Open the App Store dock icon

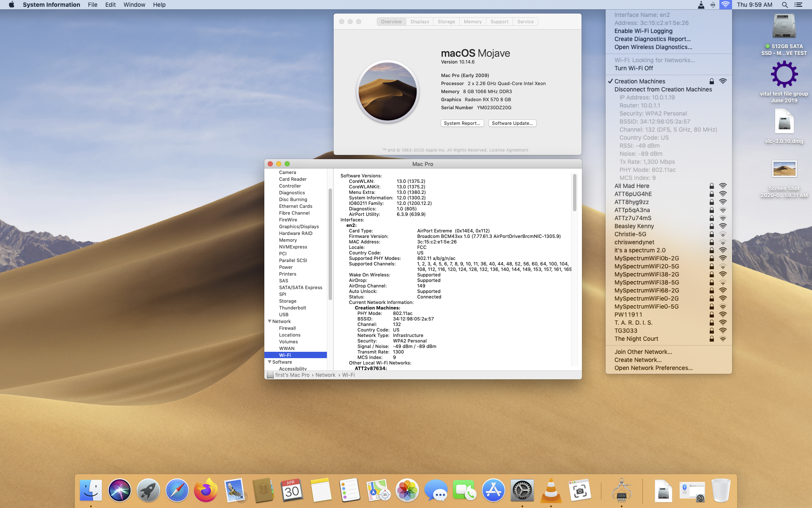(x=493, y=491)
